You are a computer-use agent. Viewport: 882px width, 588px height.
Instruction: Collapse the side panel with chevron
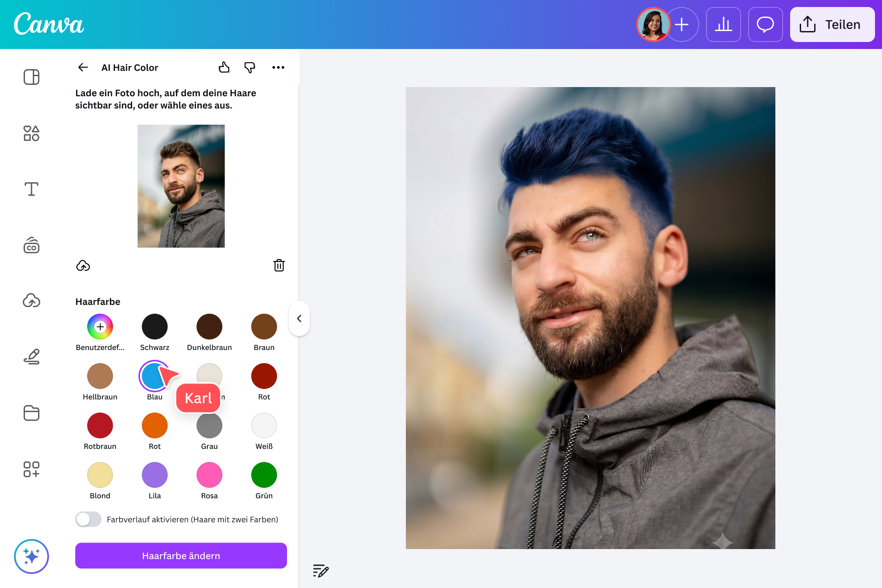[x=299, y=318]
